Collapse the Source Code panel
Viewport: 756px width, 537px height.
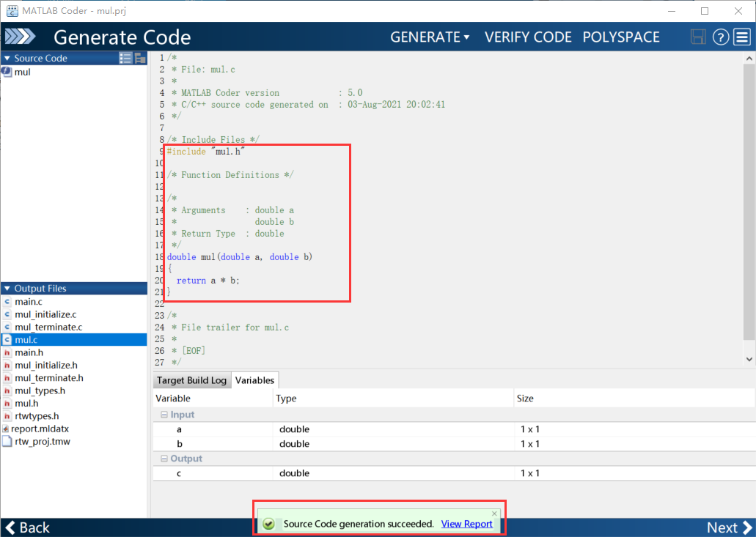pos(7,59)
